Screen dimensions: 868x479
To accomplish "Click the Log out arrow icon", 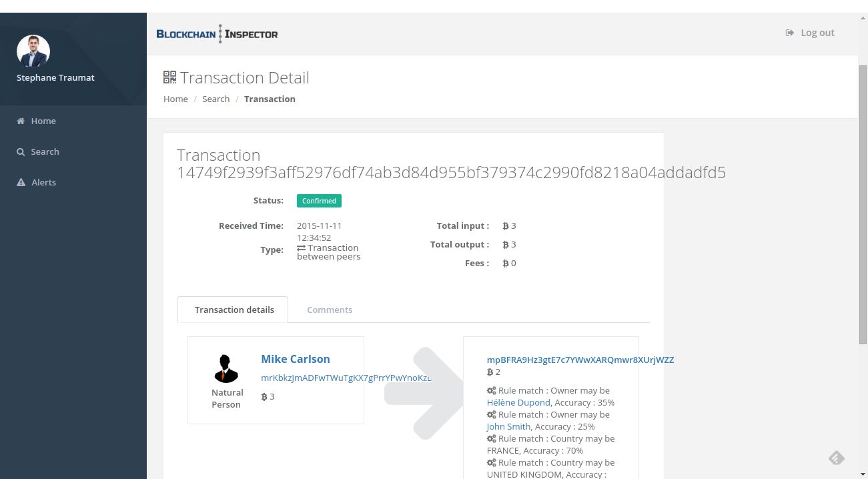I will click(x=790, y=33).
